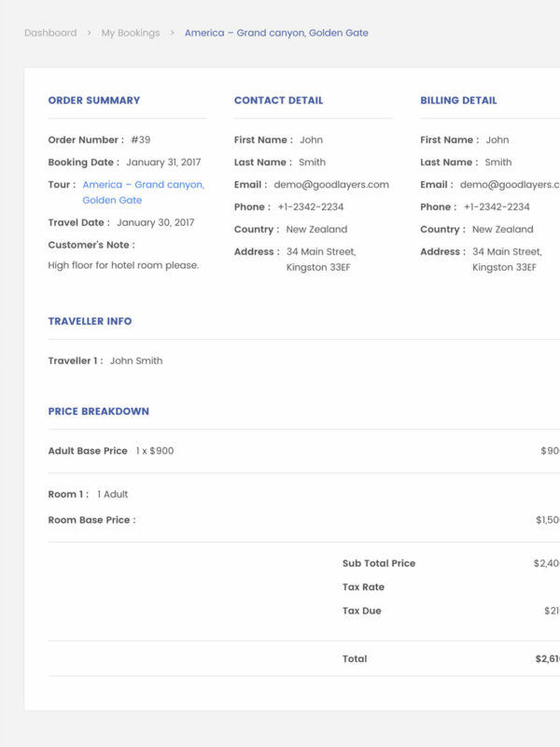Image resolution: width=560 pixels, height=747 pixels.
Task: Click the booking date January 31, 2017
Action: coord(163,162)
